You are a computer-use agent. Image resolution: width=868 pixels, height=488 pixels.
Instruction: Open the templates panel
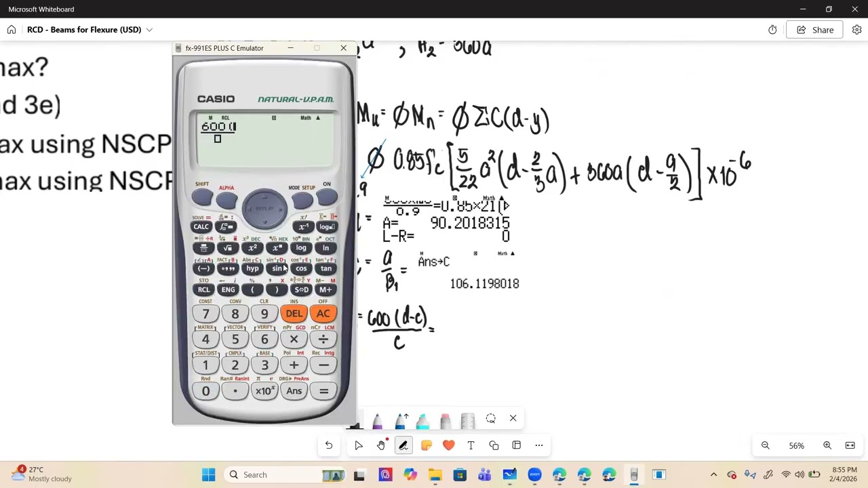click(x=516, y=445)
